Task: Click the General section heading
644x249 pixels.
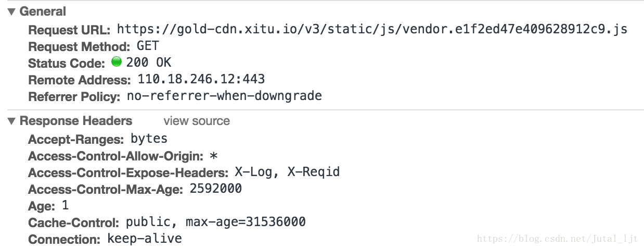Action: point(43,11)
